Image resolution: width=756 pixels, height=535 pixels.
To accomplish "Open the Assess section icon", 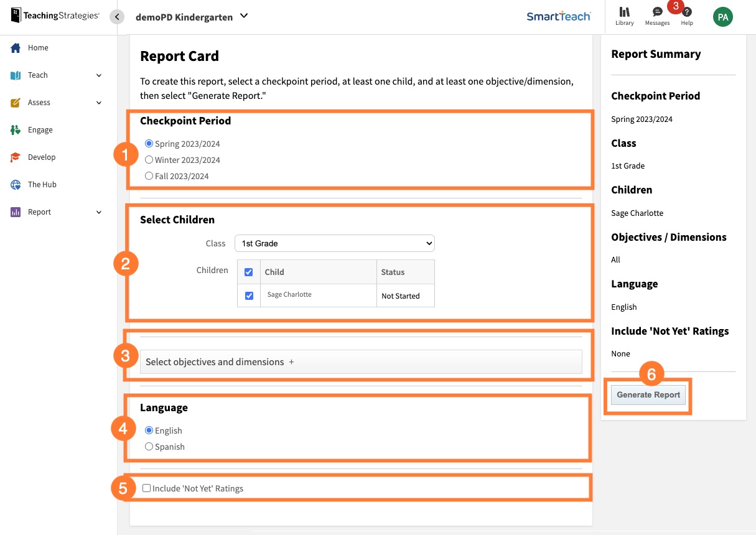I will click(14, 102).
